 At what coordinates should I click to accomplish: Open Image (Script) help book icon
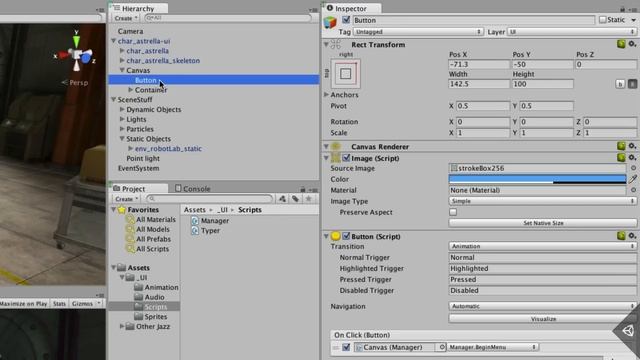[x=621, y=158]
